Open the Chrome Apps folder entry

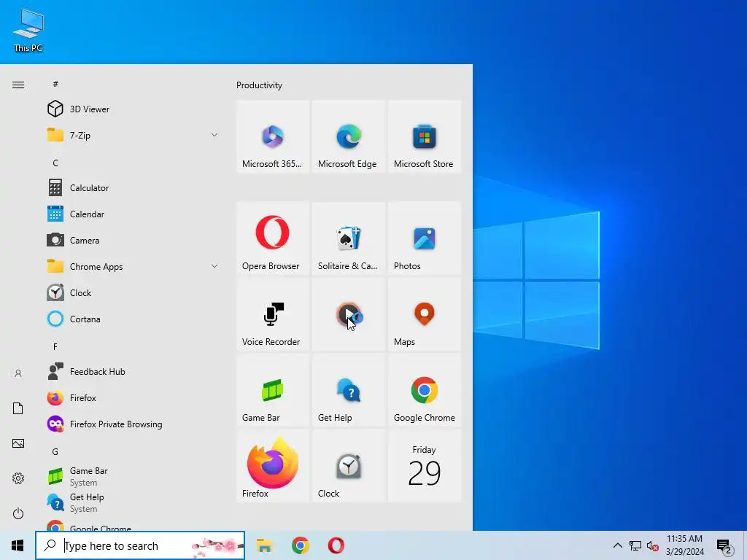(x=133, y=266)
